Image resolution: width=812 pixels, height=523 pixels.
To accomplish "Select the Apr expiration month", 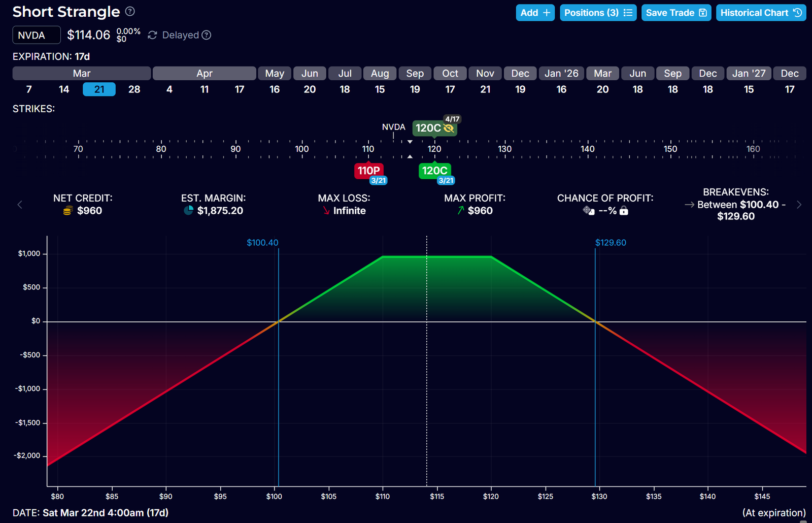I will click(x=205, y=73).
